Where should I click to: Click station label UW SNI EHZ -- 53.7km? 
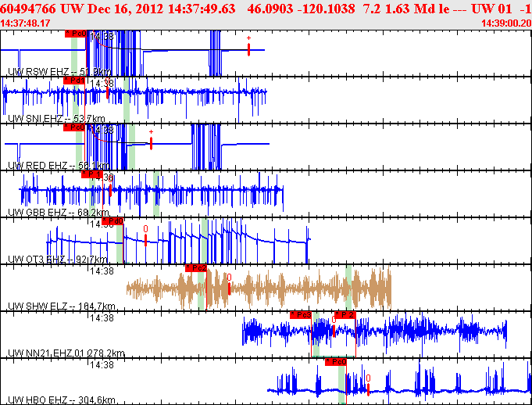coord(57,119)
